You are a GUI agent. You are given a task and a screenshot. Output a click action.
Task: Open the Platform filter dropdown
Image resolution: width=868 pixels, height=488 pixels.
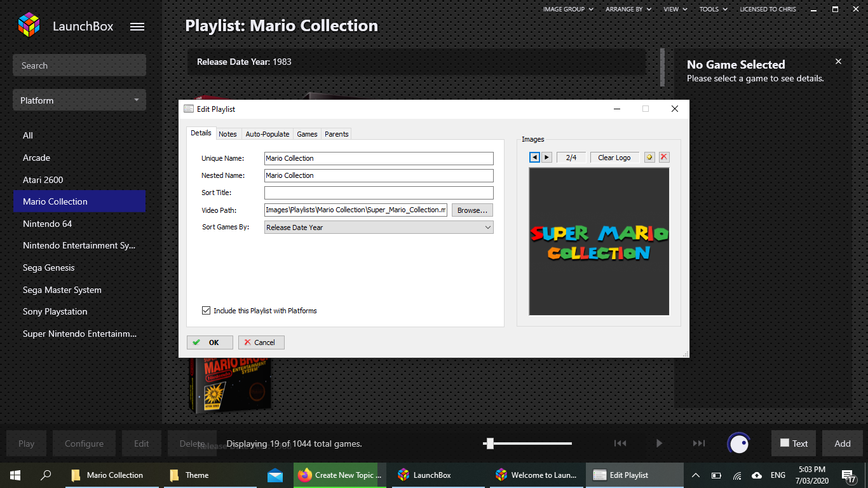pyautogui.click(x=79, y=100)
